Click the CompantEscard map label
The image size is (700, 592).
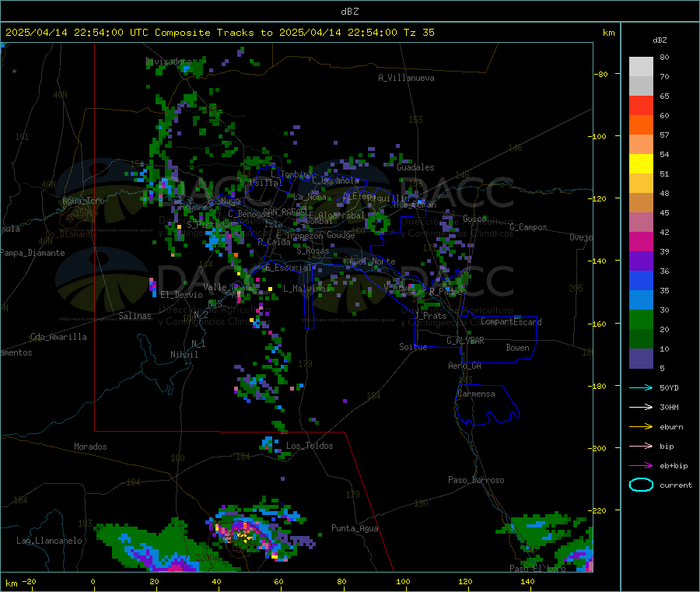click(511, 321)
